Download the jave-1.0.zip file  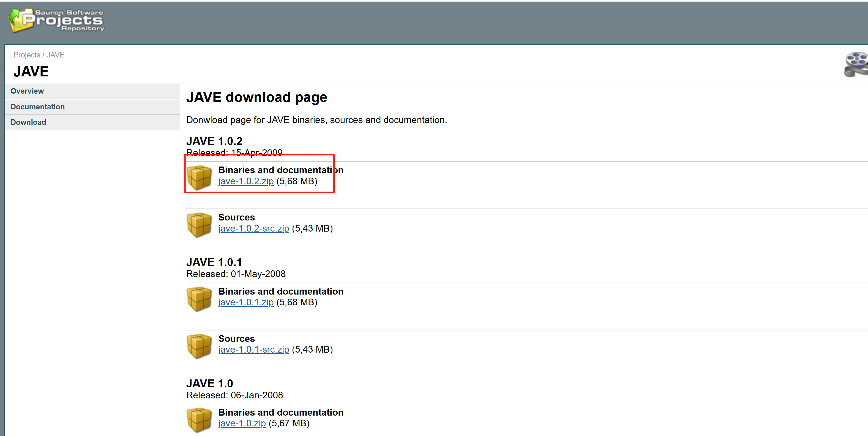click(x=242, y=423)
